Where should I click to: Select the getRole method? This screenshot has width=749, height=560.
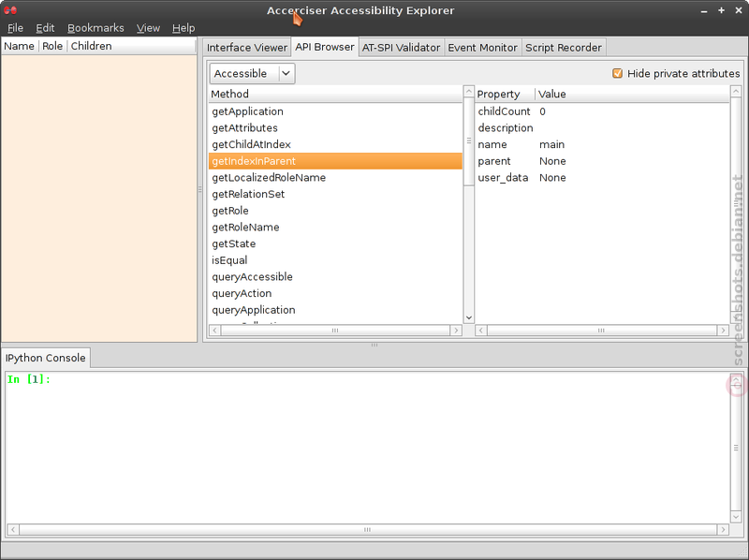335,211
